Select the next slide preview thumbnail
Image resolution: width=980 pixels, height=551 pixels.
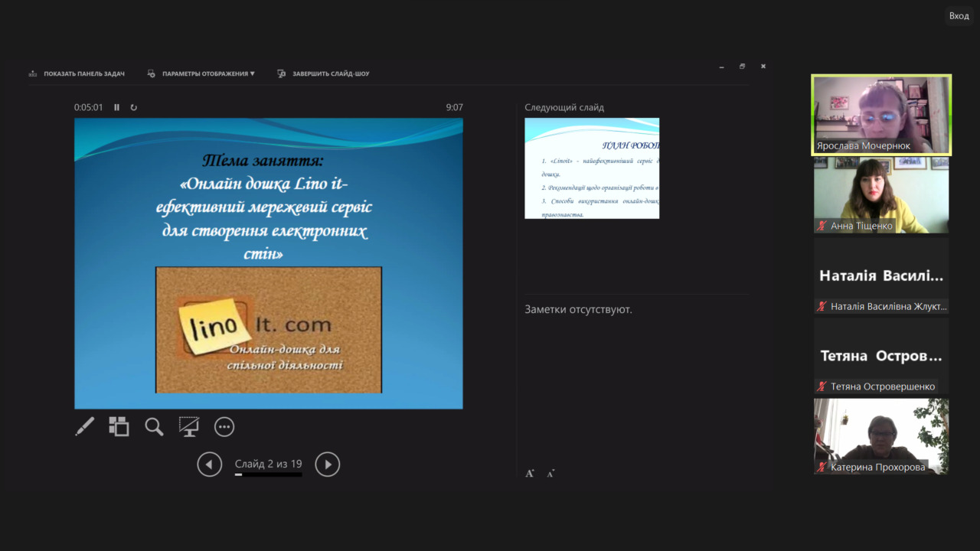click(592, 168)
